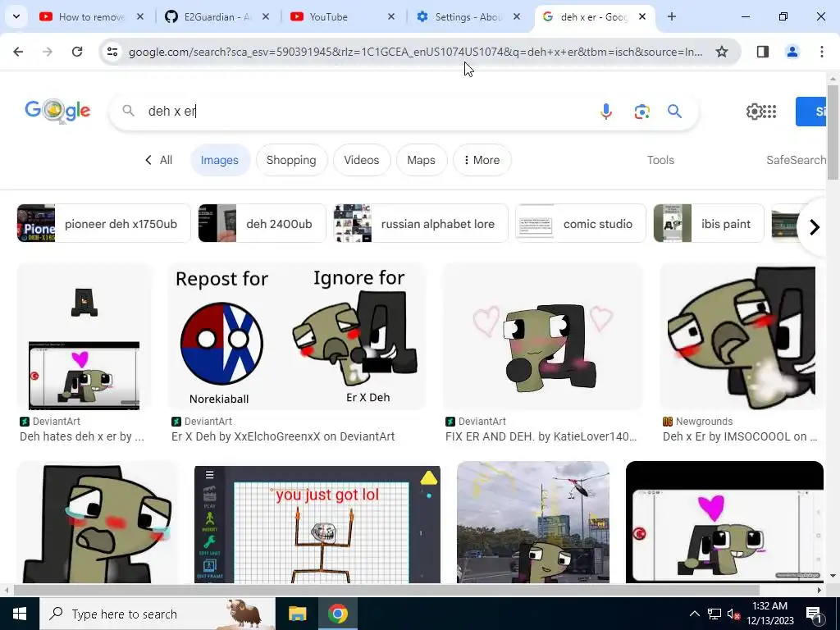Select the Maps filter
The width and height of the screenshot is (840, 630).
coord(421,160)
